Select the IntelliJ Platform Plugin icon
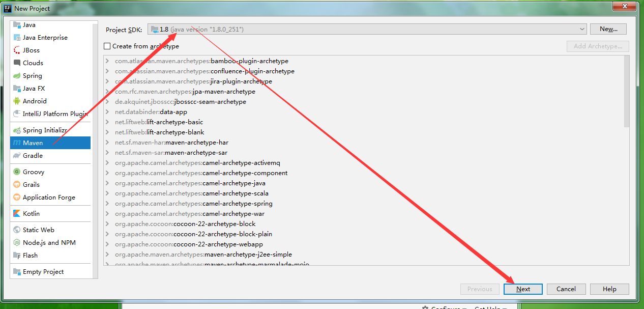This screenshot has width=644, height=309. 17,114
